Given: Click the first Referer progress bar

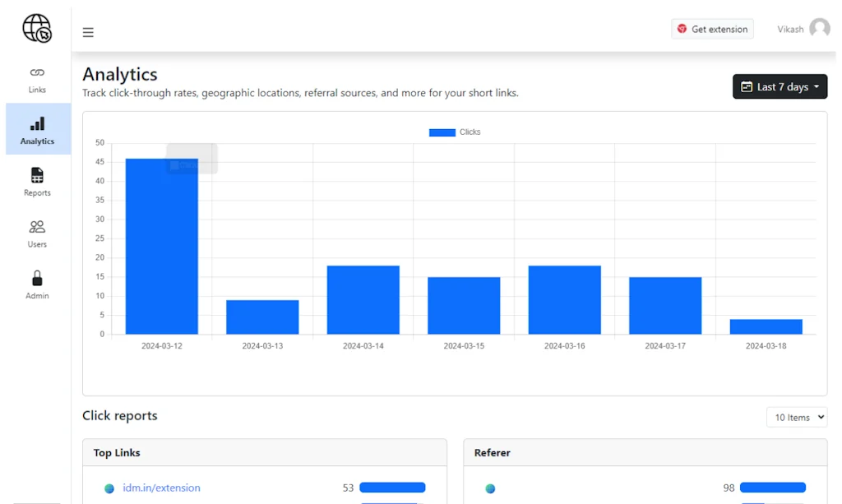Looking at the screenshot, I should tap(772, 488).
